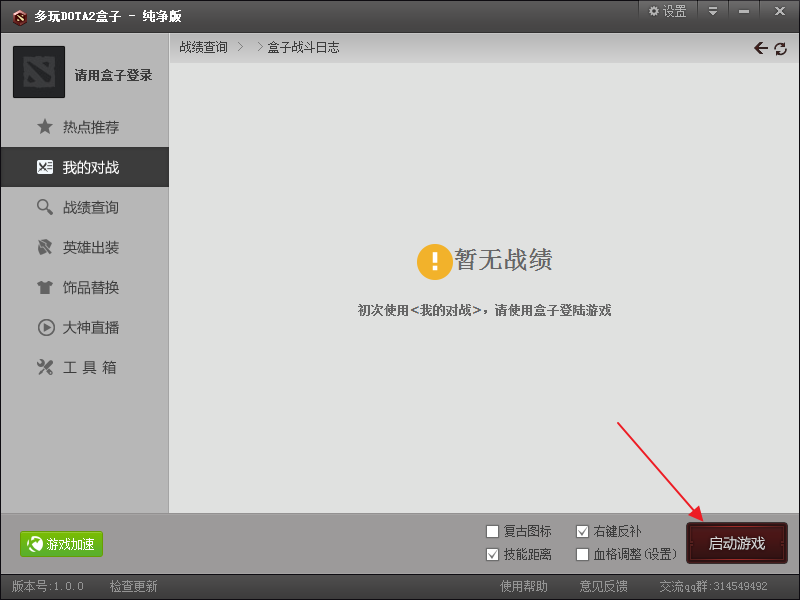Go back with the left arrow icon
The width and height of the screenshot is (800, 600).
tap(761, 48)
